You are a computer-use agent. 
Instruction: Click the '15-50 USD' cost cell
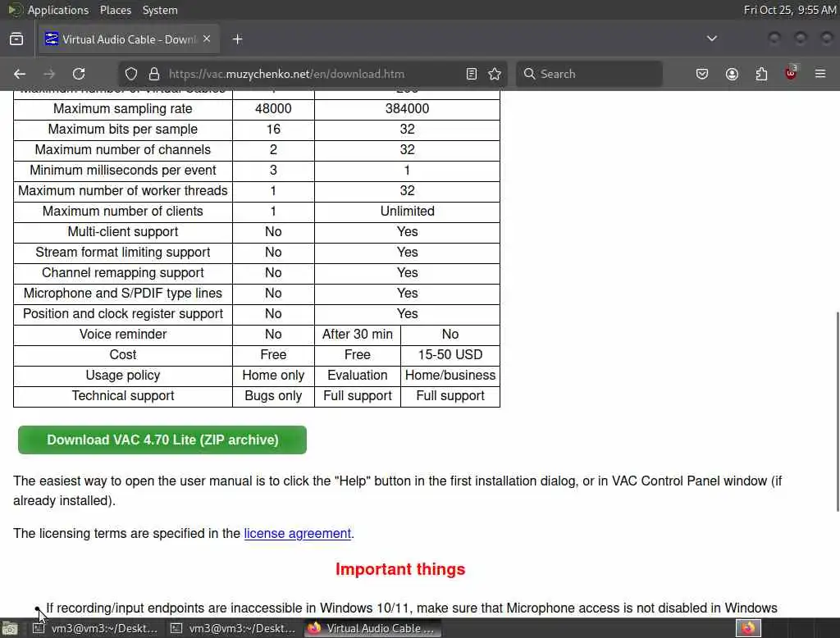450,354
